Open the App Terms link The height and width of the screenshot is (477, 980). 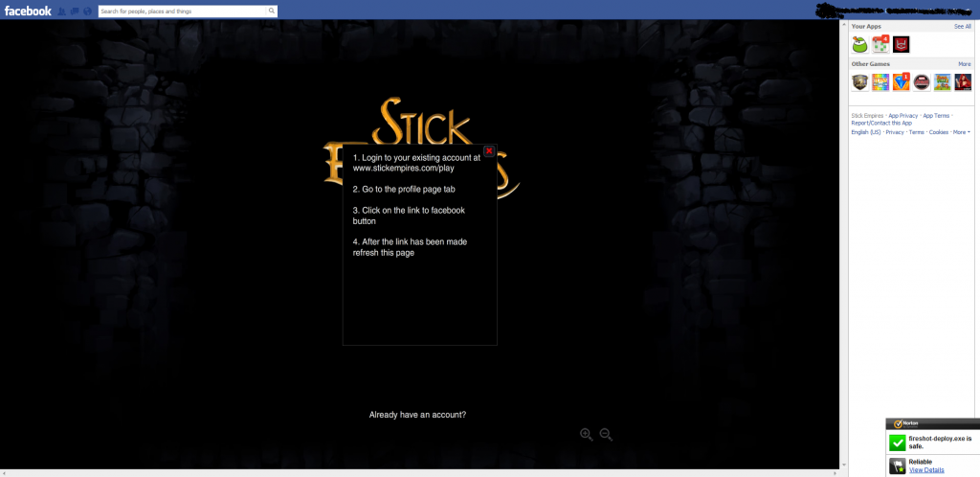936,116
